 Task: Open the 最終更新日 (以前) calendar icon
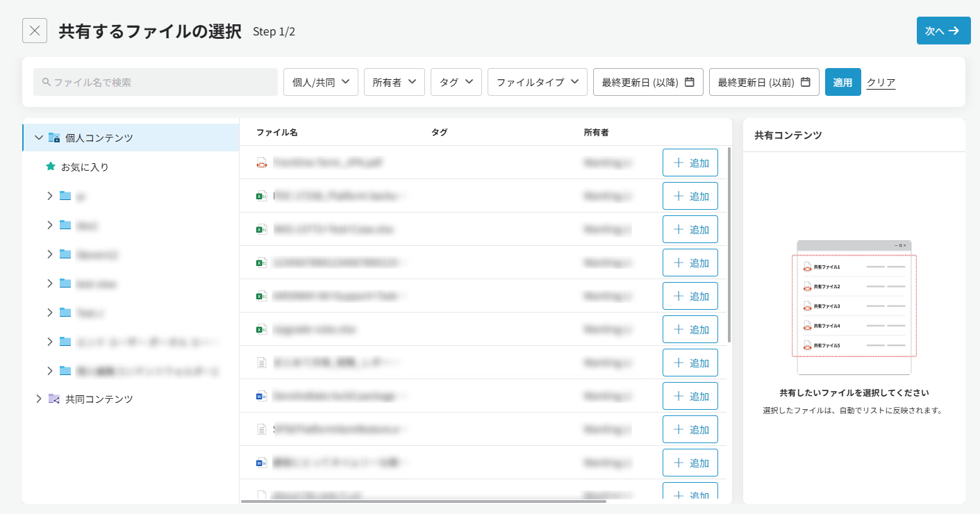806,82
